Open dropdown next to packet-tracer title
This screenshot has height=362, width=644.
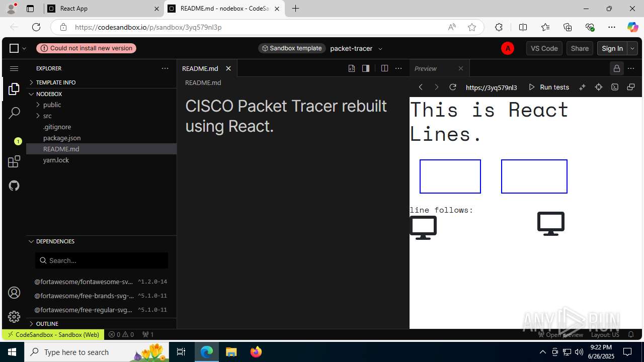(x=380, y=49)
